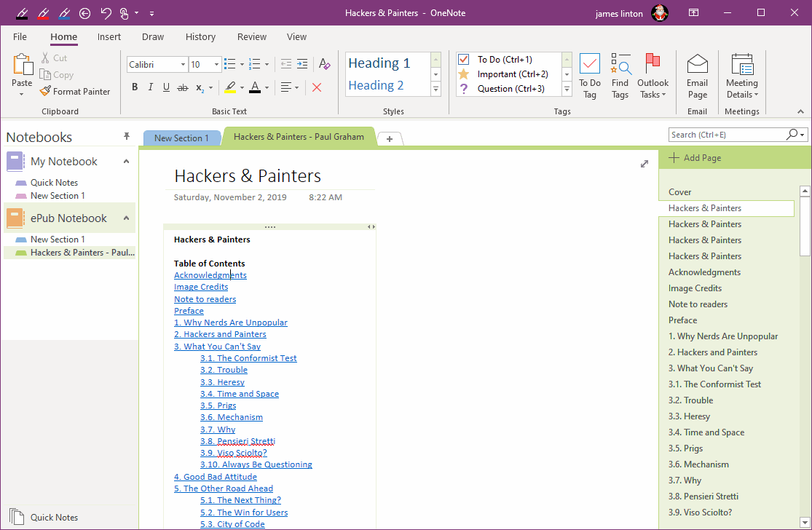Add a new page with Add Page
Image resolution: width=812 pixels, height=530 pixels.
703,157
